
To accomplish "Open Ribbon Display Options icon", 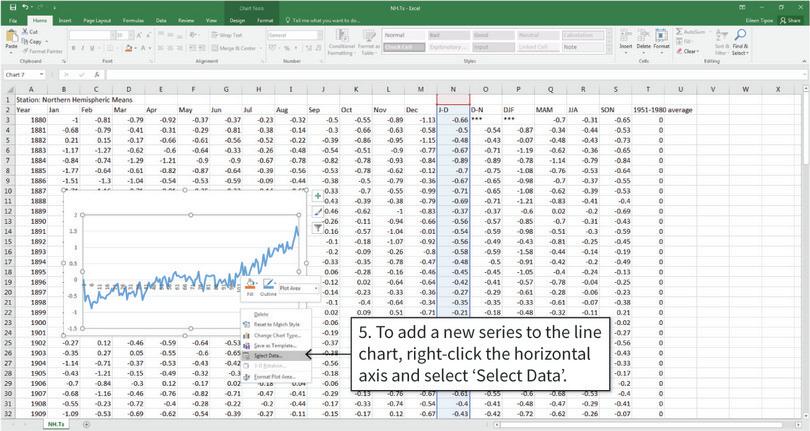I will (x=742, y=7).
